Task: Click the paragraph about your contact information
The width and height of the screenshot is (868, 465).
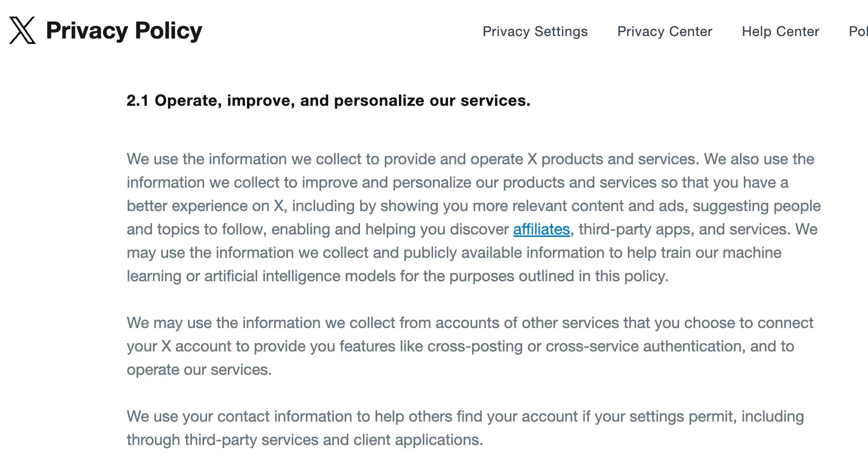Action: [x=465, y=428]
